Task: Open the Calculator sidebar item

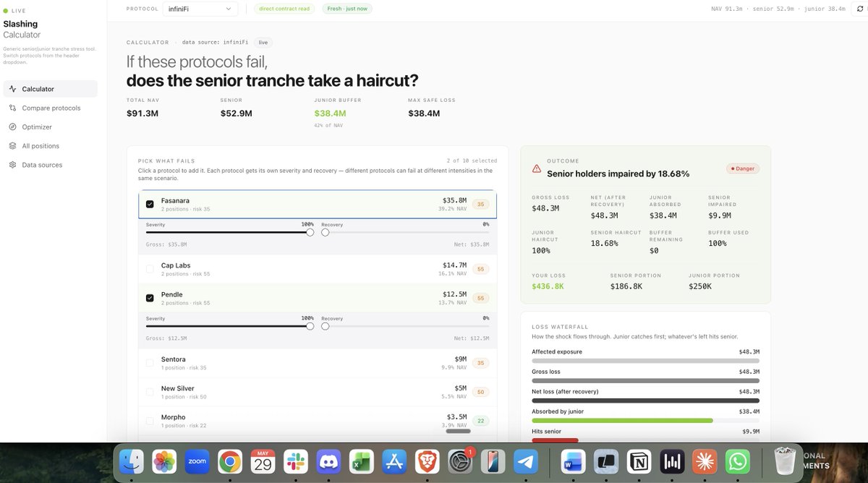Action: click(x=50, y=89)
